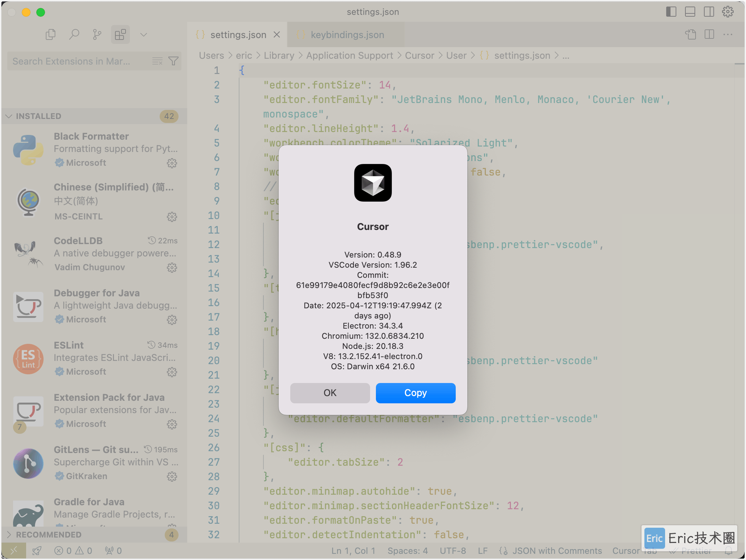Click the Application Support breadcrumb
Viewport: 746px width, 560px height.
tap(350, 55)
